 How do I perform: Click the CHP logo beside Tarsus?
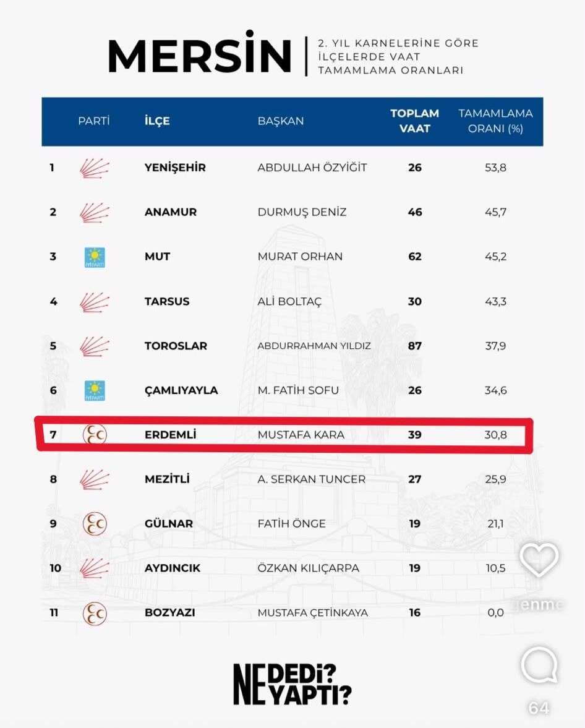point(94,302)
